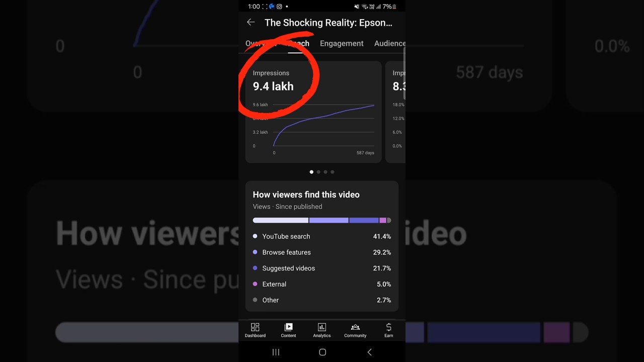Tap the Views · Since published subtitle

point(287,207)
